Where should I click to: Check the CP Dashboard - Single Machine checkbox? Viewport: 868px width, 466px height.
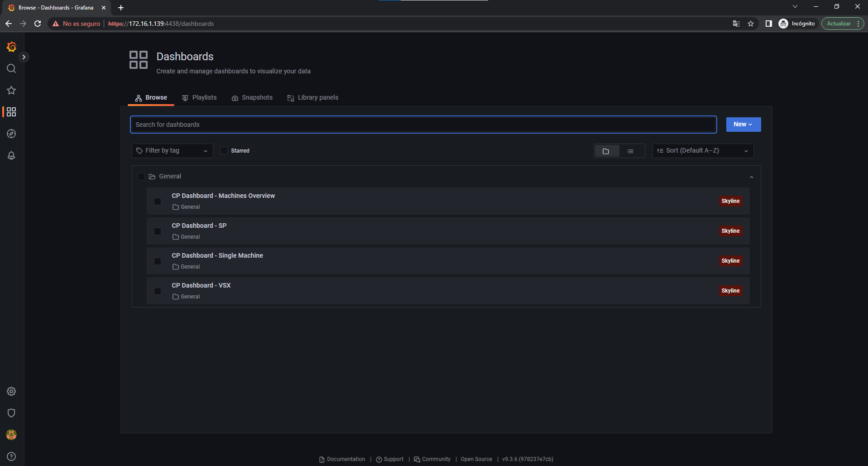tap(158, 261)
